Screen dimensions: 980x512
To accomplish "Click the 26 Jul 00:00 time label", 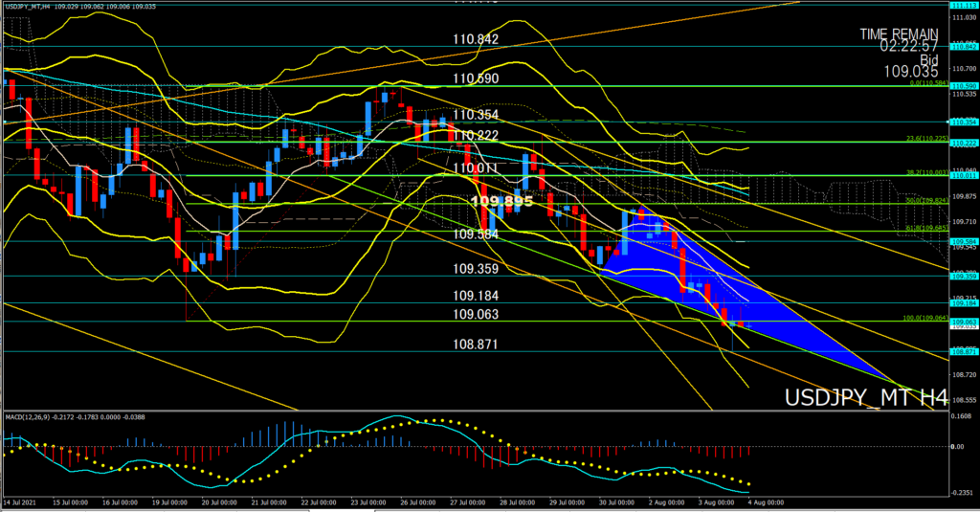I will pos(417,502).
